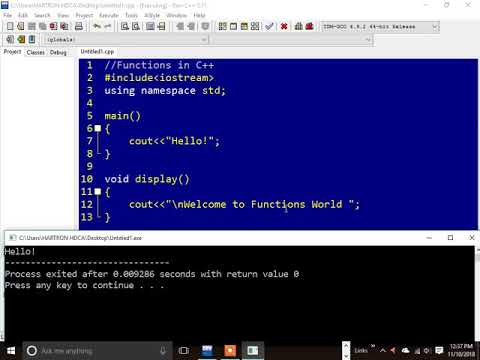Open Task View from taskbar
480x360 pixels.
pos(183,351)
